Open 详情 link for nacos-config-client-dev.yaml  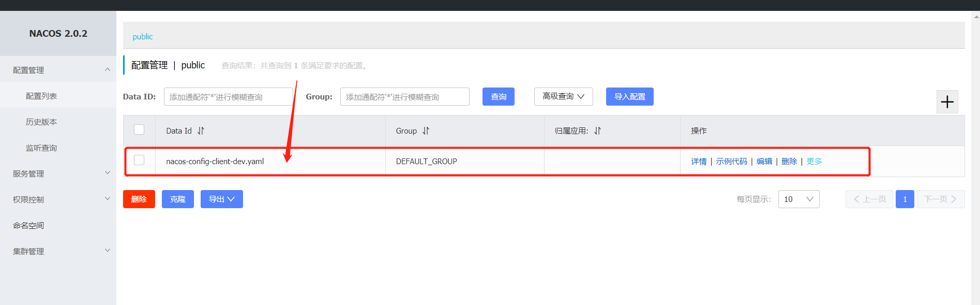[x=699, y=162]
